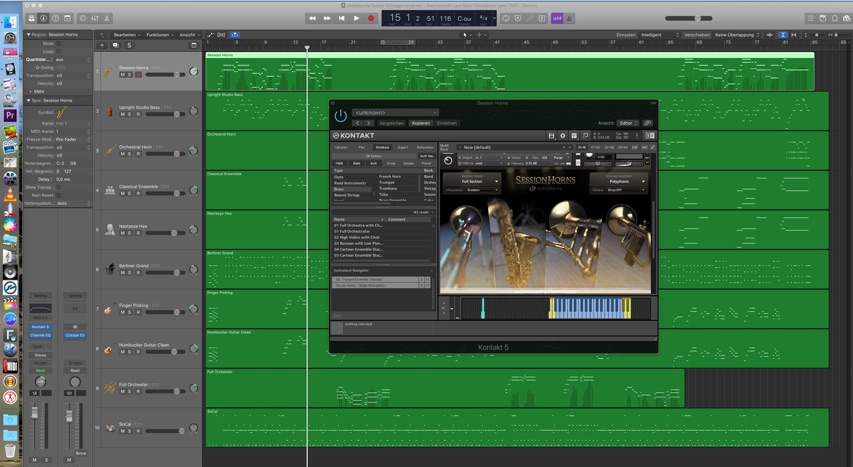Click the Play button in the transport

click(x=356, y=18)
